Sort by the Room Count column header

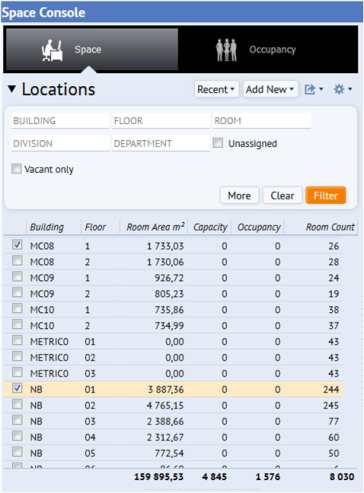pos(330,227)
